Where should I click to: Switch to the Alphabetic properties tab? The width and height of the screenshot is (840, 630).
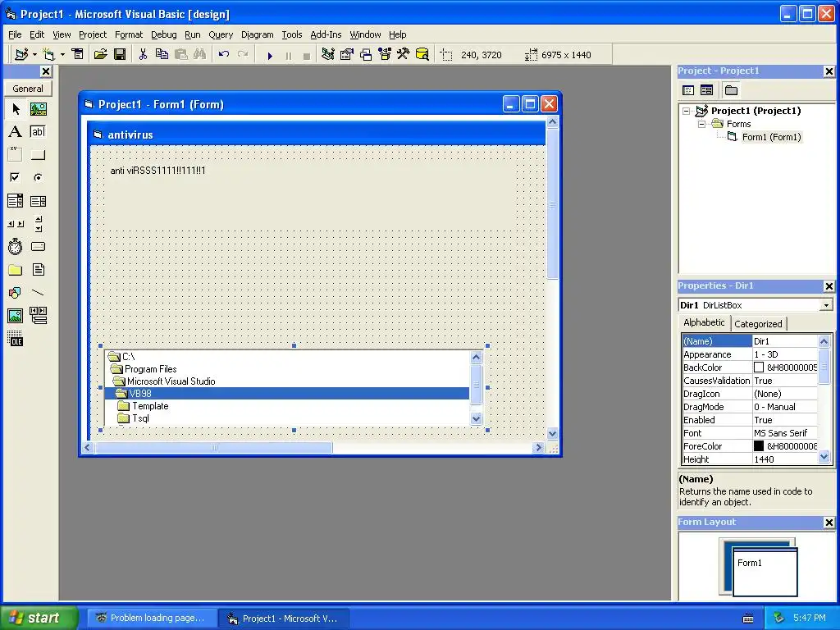[704, 322]
